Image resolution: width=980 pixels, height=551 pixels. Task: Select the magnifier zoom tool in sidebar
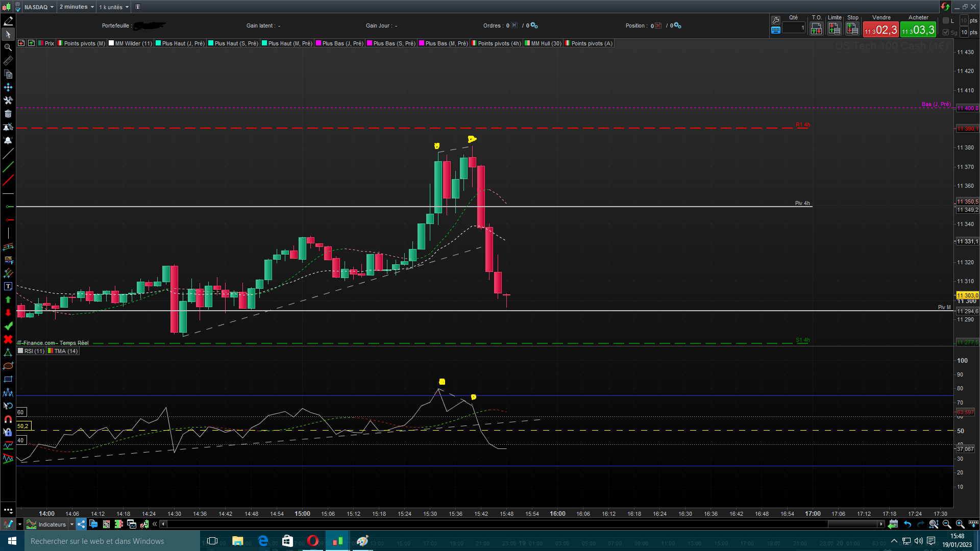(x=8, y=47)
